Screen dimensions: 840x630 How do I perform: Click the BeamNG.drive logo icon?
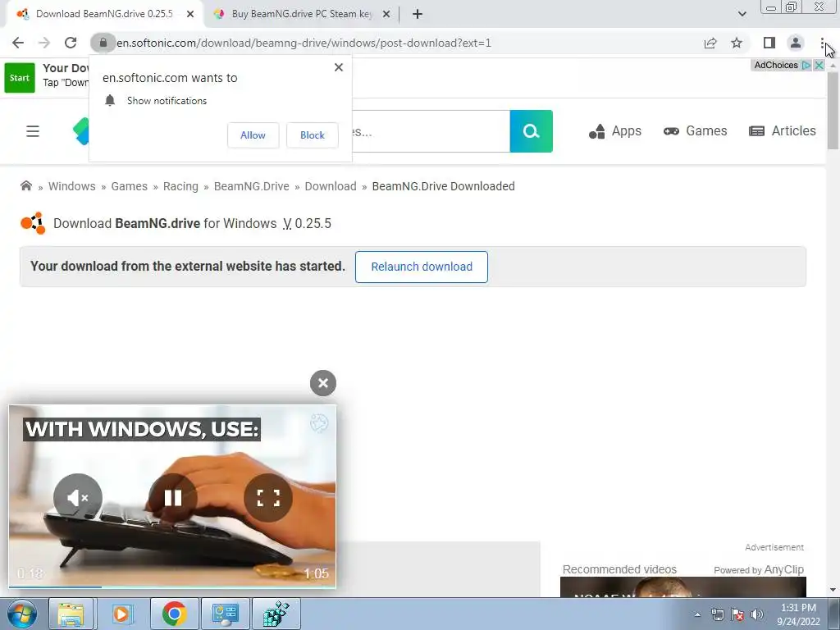pyautogui.click(x=33, y=223)
